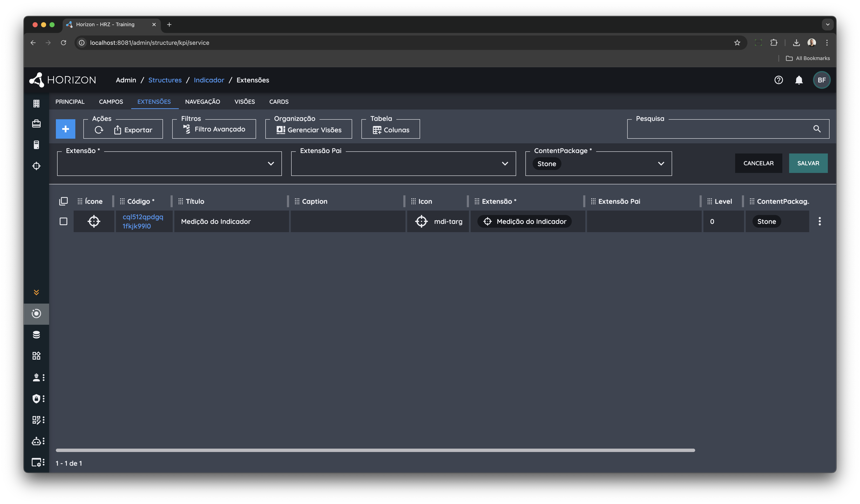Go to Indicador breadcrumb link
Image resolution: width=860 pixels, height=504 pixels.
[209, 80]
